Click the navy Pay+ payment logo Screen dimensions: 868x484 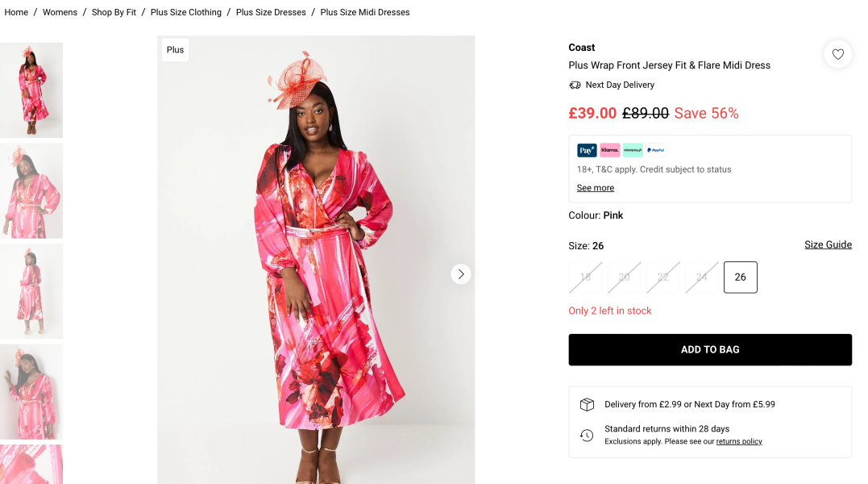(587, 150)
